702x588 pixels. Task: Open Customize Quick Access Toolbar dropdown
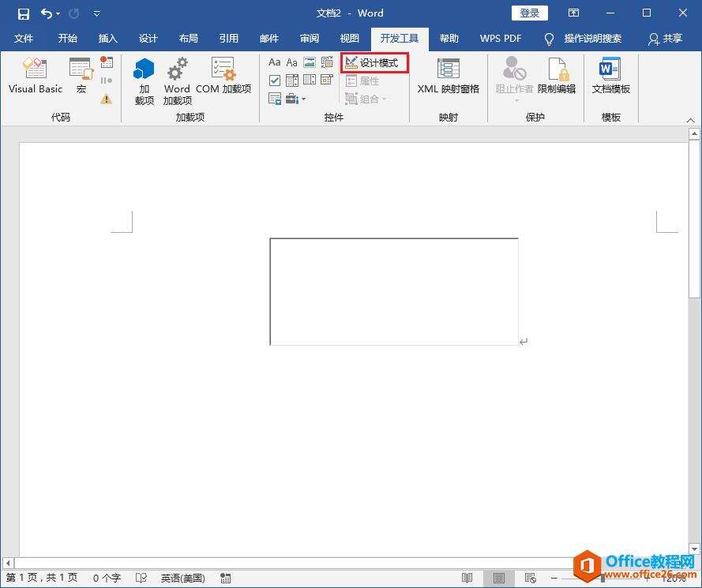tap(96, 14)
